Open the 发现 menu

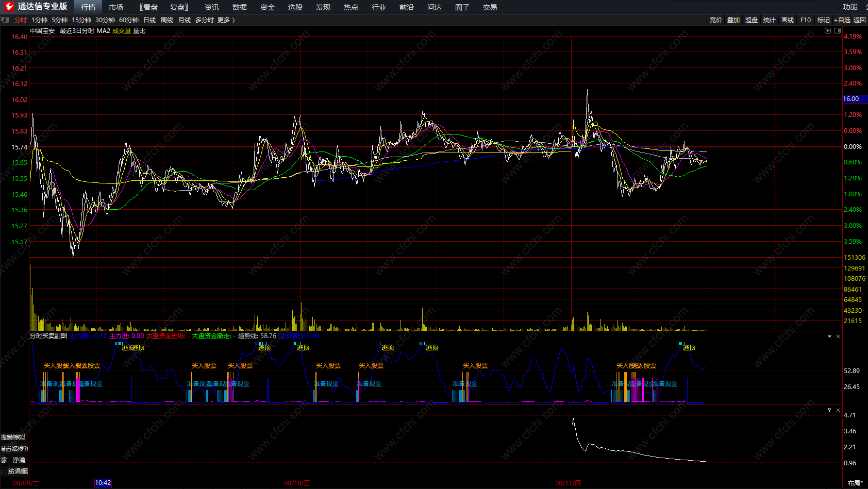point(323,7)
